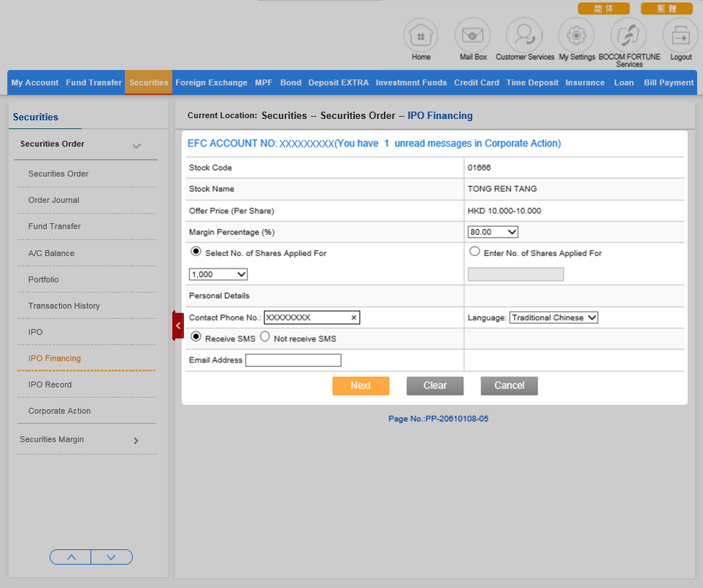The height and width of the screenshot is (588, 703).
Task: Open Transaction History in sidebar
Action: [x=64, y=306]
